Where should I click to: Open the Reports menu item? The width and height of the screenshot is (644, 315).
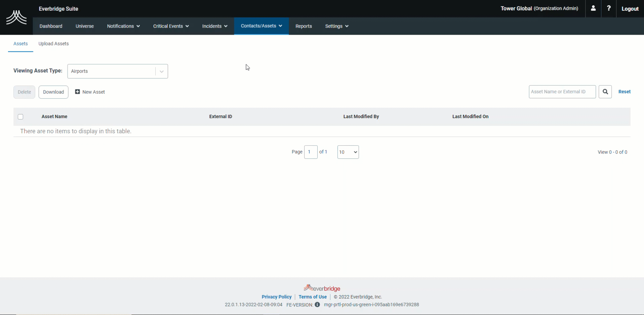(304, 26)
